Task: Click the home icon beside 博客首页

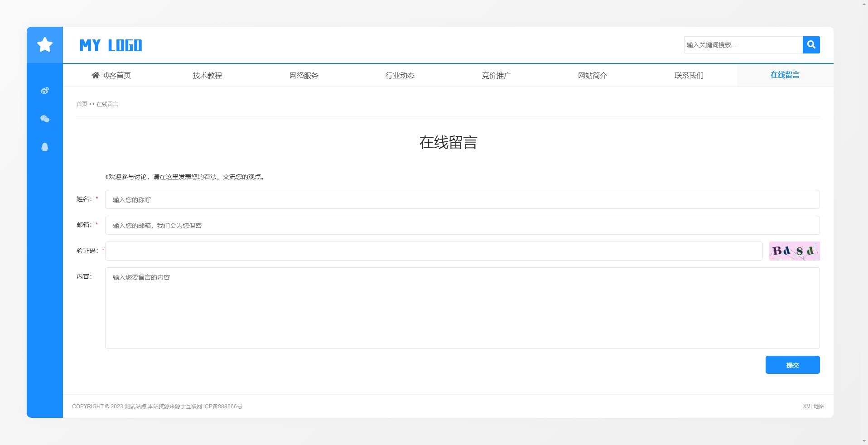Action: point(95,75)
